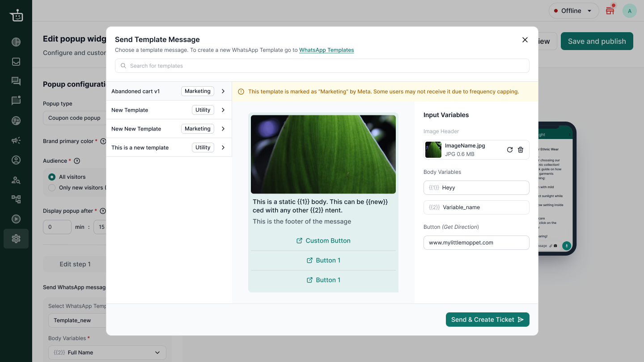This screenshot has height=362, width=644.
Task: Click the www.mylittlemoppet.com button URL field
Action: coord(476,243)
